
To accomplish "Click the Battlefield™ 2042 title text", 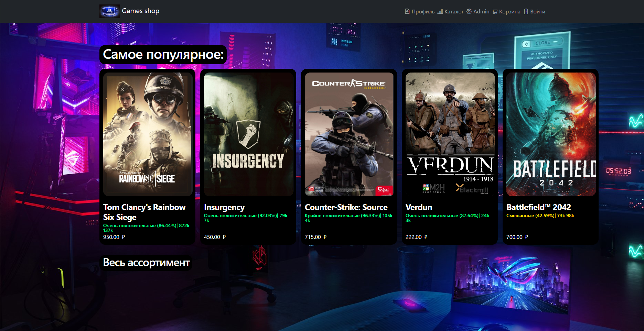I will point(538,207).
